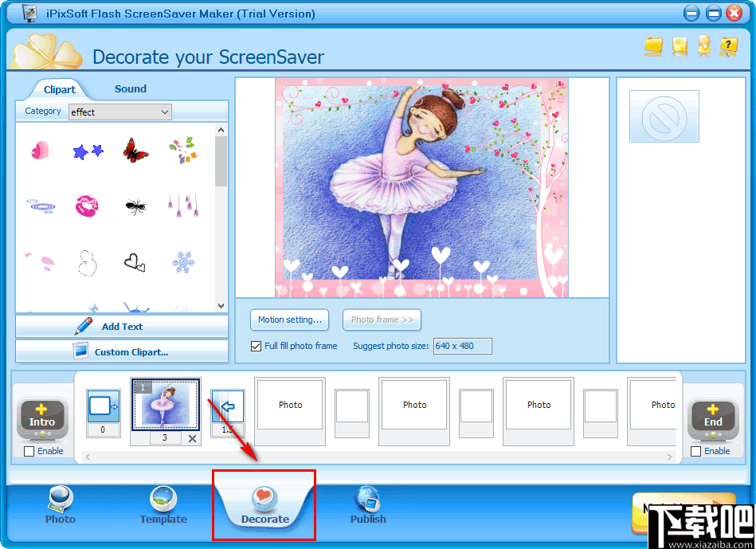The width and height of the screenshot is (756, 549).
Task: Select the Photo step icon at bottom
Action: pyautogui.click(x=60, y=504)
